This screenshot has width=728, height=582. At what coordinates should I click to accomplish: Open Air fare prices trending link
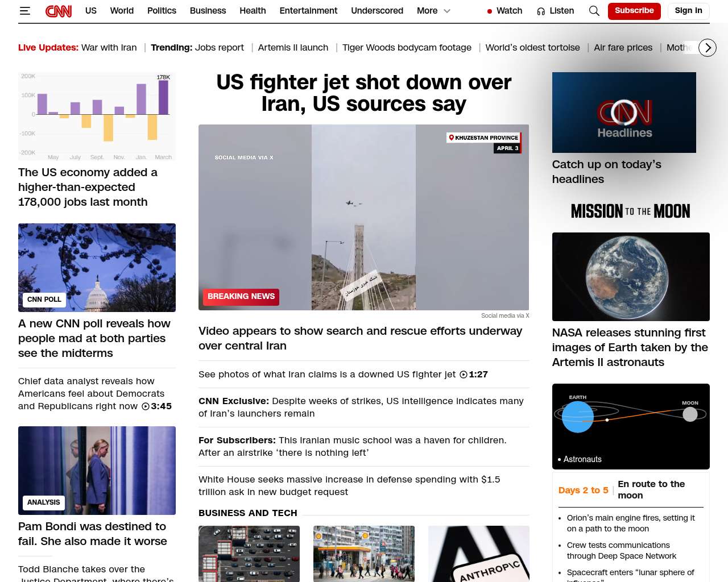623,48
